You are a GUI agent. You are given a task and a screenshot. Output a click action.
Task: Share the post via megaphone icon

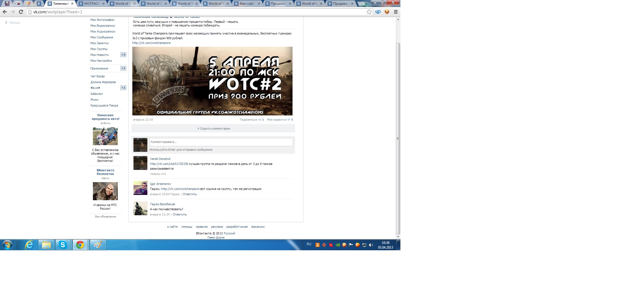(259, 120)
